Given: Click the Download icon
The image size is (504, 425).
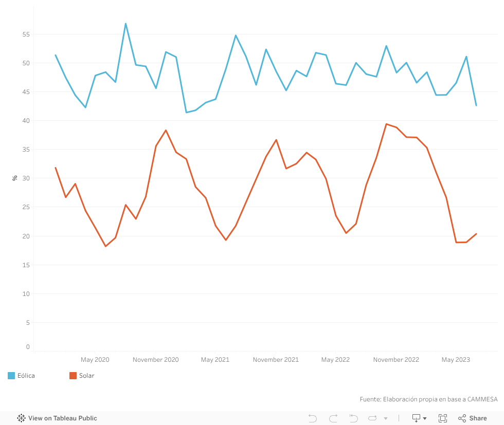Looking at the screenshot, I should [x=416, y=418].
